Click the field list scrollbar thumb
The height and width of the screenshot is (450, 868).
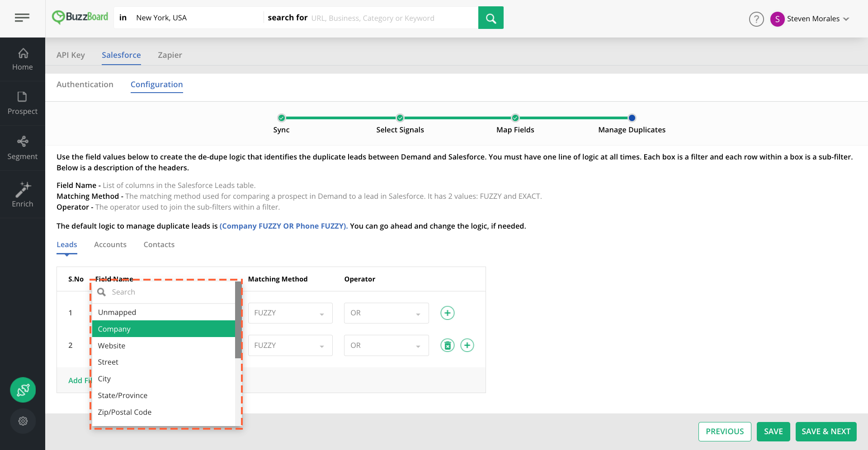pos(238,320)
